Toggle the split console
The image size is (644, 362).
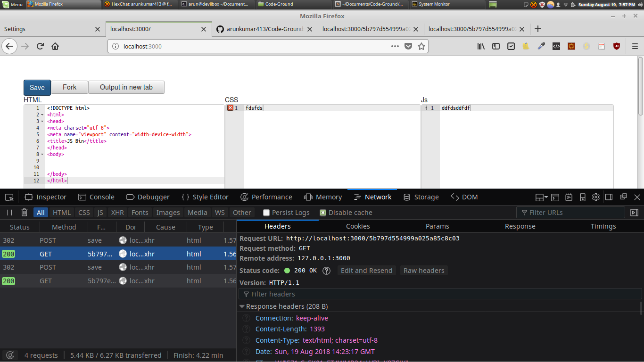pos(555,197)
